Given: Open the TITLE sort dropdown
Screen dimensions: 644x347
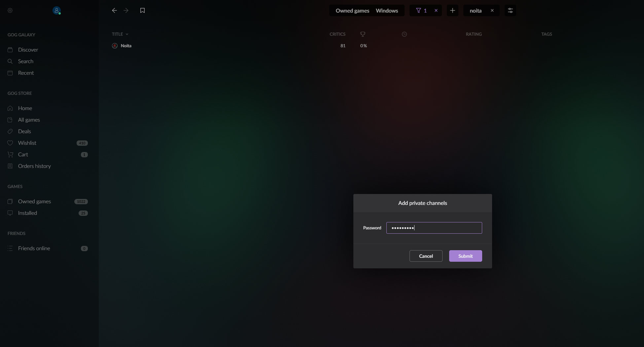Looking at the screenshot, I should [120, 34].
